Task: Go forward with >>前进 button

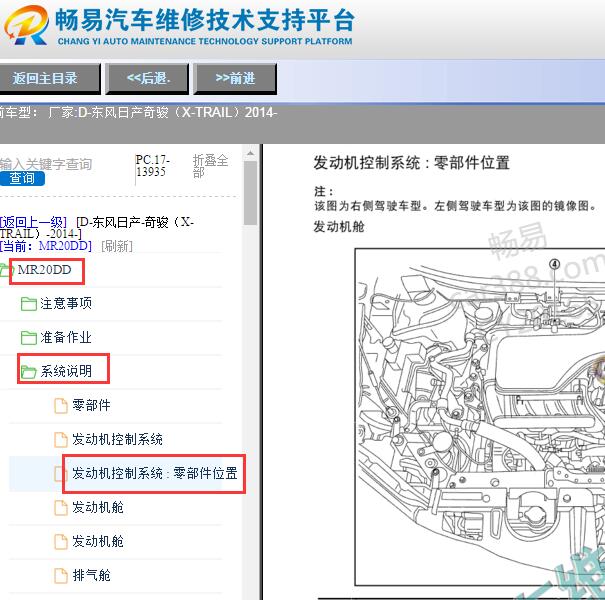Action: point(235,78)
